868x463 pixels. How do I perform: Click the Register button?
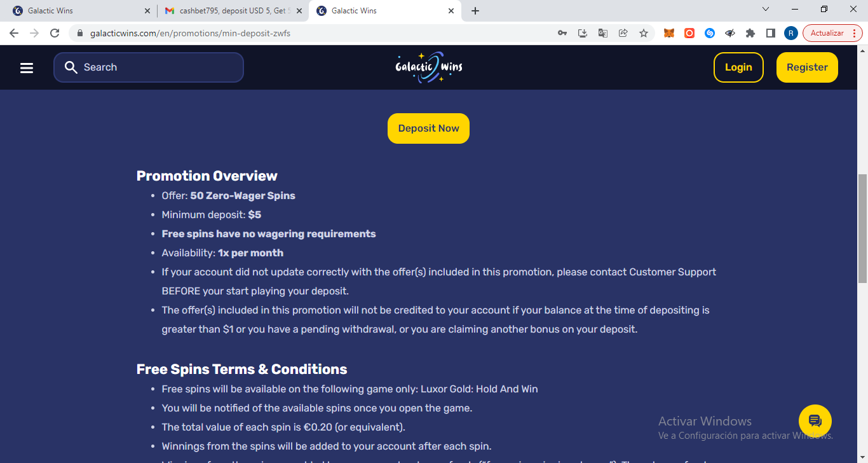tap(807, 67)
